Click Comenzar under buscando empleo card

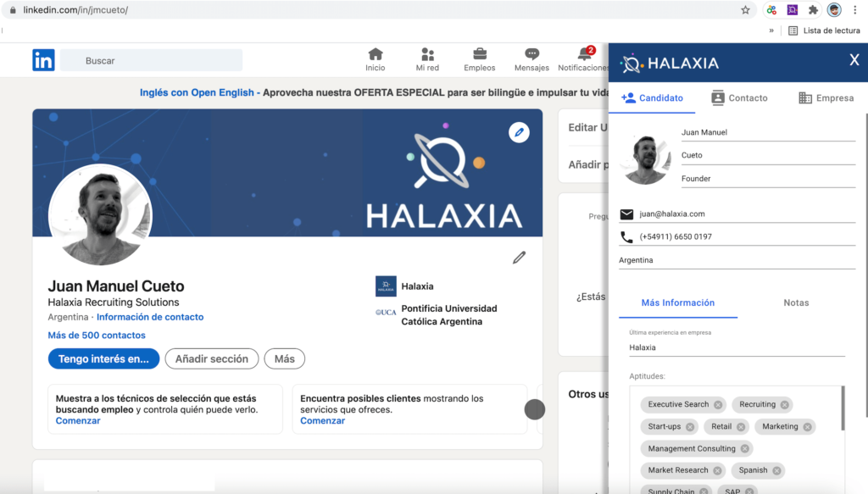click(x=78, y=421)
